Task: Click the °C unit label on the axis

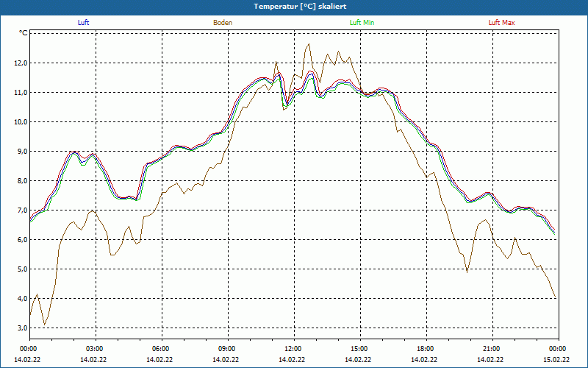Action: (x=24, y=33)
